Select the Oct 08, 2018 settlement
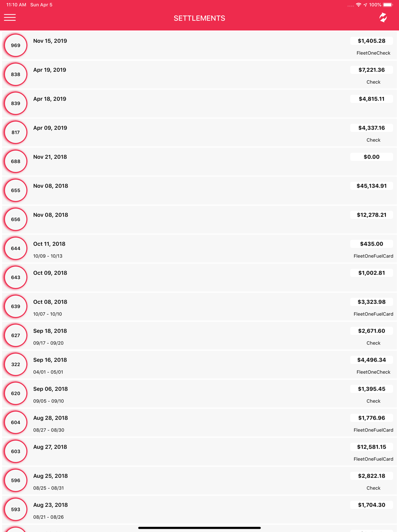 (199, 306)
